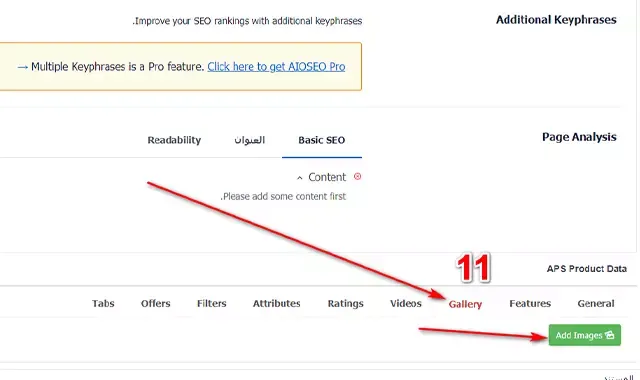Image resolution: width=640 pixels, height=380 pixels.
Task: Click the image icon on Add Images button
Action: 610,335
